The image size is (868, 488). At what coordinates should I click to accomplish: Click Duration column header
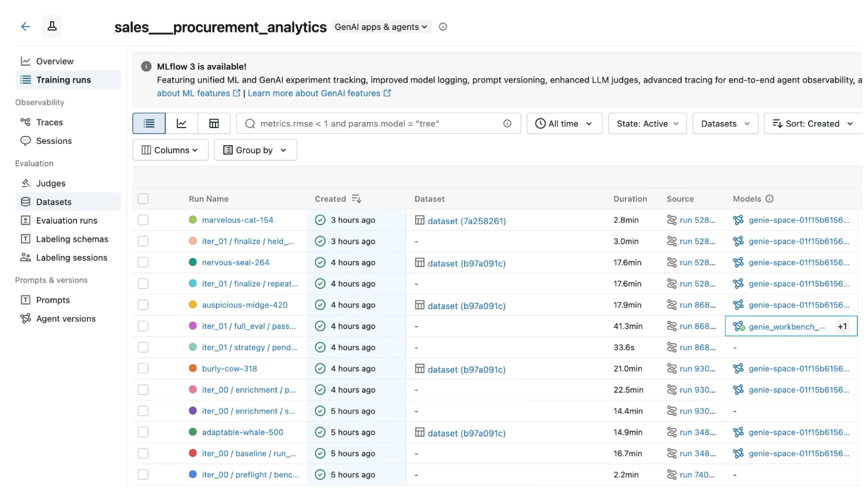pyautogui.click(x=630, y=199)
